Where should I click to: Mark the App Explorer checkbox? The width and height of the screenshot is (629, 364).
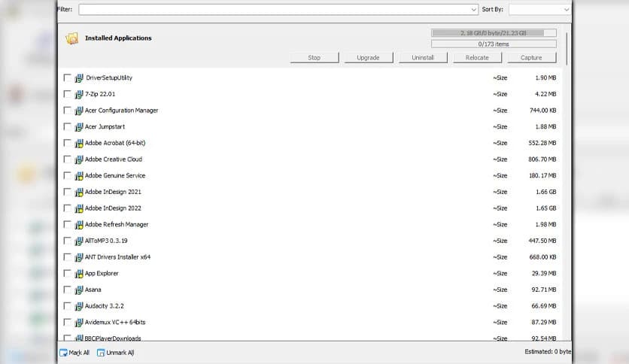(x=67, y=274)
